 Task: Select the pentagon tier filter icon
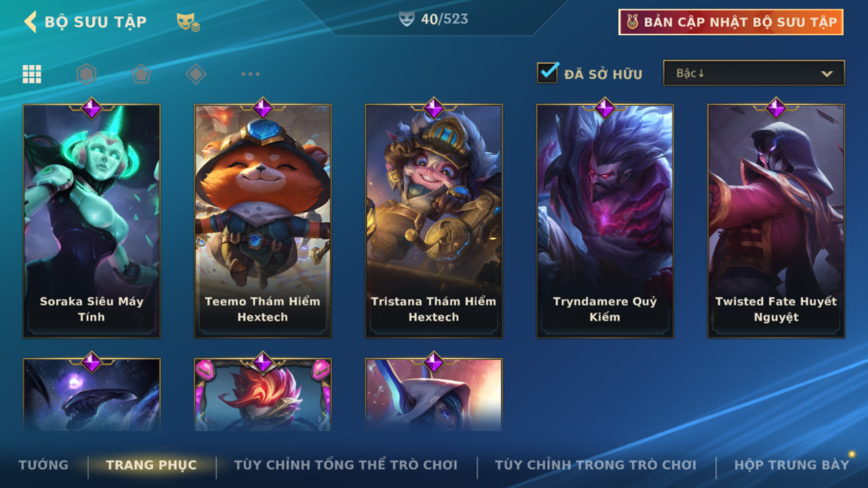[141, 74]
